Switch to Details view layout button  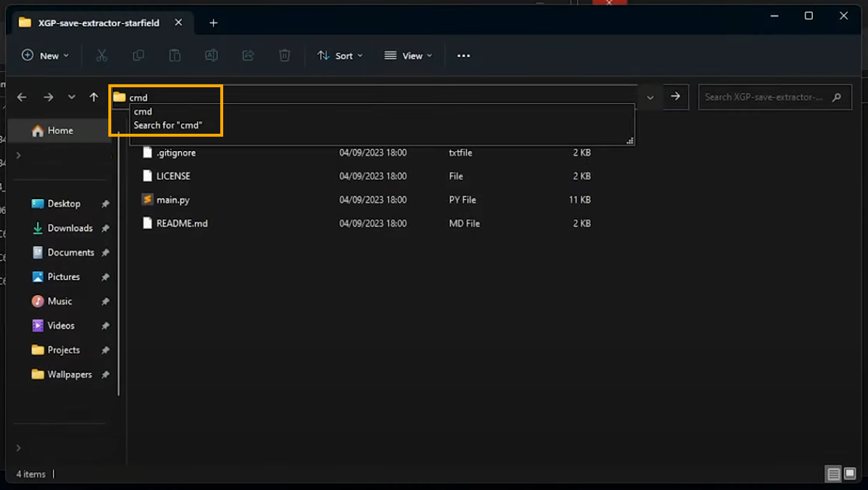833,474
